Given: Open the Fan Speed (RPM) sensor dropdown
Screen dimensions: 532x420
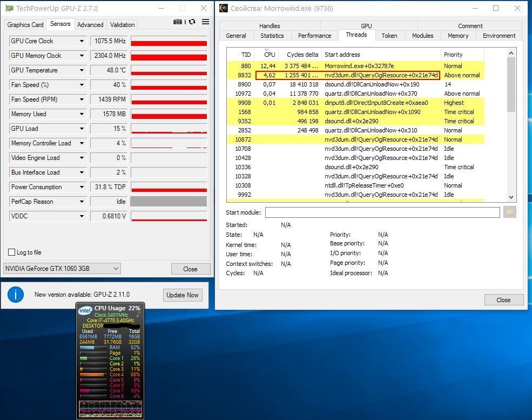Looking at the screenshot, I should coord(82,99).
